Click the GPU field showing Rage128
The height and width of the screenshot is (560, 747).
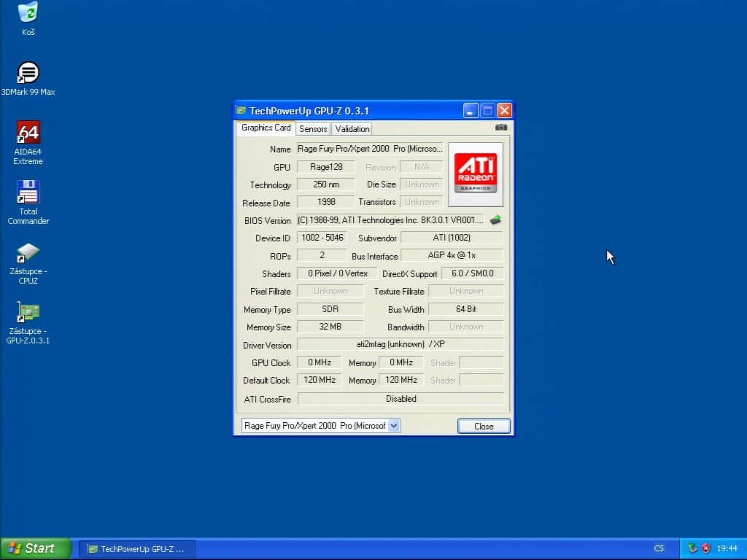coord(326,167)
